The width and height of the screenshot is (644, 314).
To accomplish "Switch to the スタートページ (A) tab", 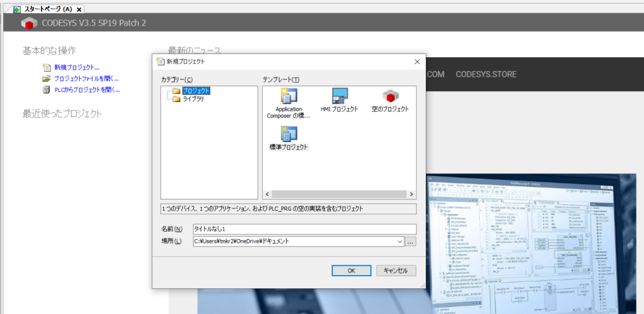I will [x=47, y=9].
